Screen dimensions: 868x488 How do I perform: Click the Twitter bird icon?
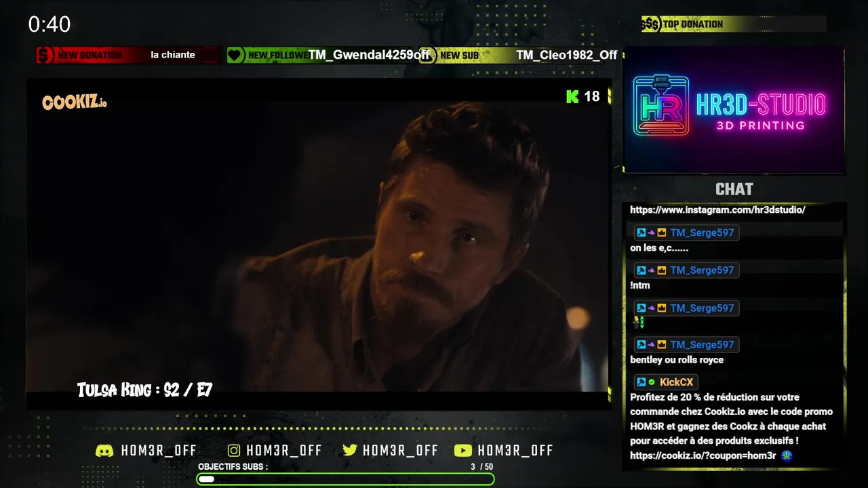click(x=350, y=451)
